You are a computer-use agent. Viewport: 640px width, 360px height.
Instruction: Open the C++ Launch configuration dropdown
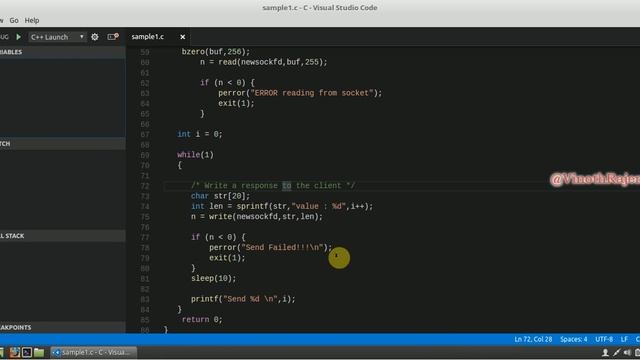pos(57,37)
